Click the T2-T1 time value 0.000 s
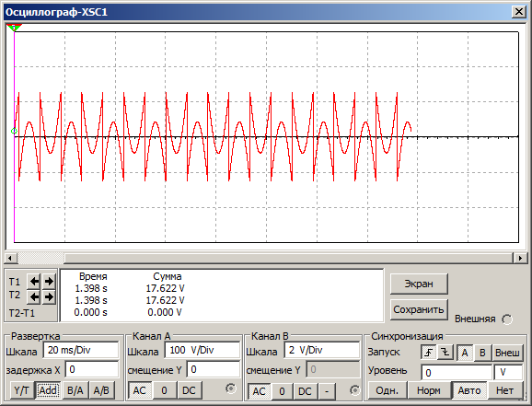 90,312
